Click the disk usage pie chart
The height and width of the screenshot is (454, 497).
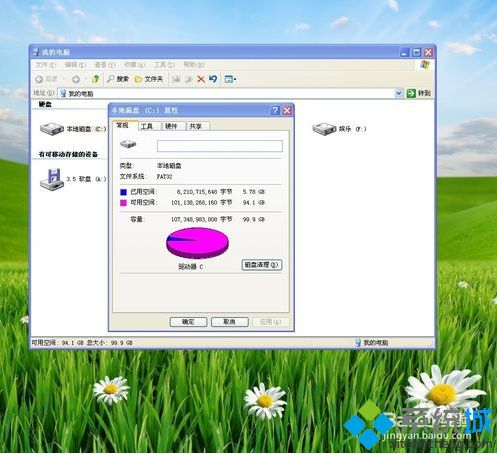[x=197, y=243]
